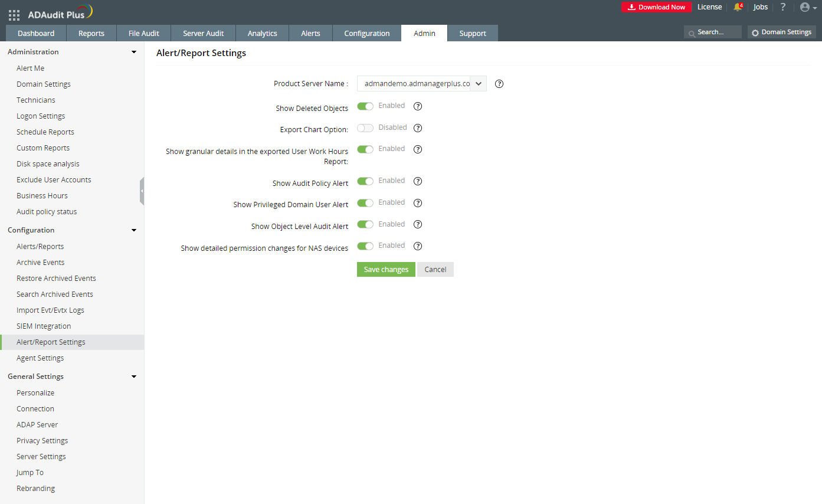Click inside the Search field
The image size is (822, 504).
[714, 32]
